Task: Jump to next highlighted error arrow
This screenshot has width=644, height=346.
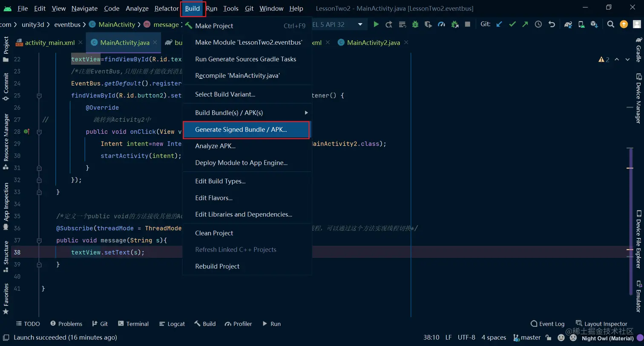Action: click(x=627, y=60)
